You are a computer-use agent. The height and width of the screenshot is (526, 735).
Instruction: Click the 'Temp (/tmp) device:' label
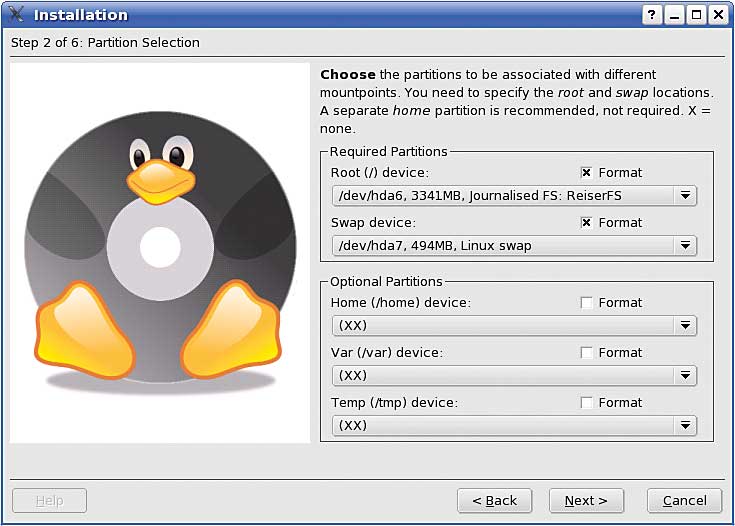tap(394, 403)
